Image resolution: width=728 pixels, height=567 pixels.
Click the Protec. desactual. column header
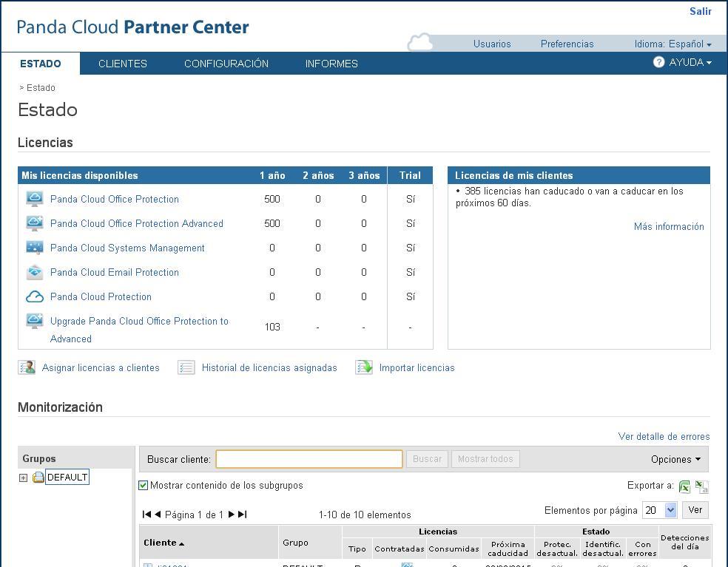[x=557, y=549]
